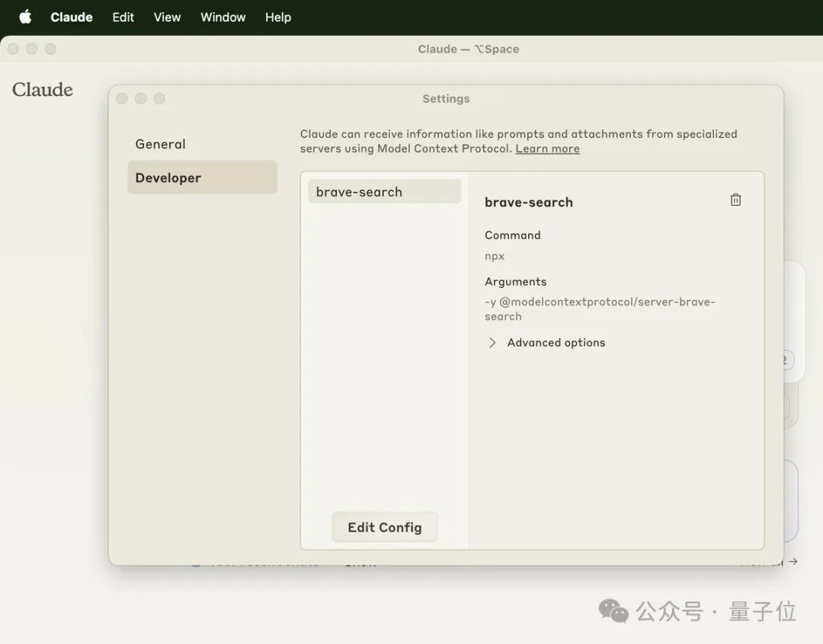Close the Settings window
The width and height of the screenshot is (823, 644).
point(122,98)
